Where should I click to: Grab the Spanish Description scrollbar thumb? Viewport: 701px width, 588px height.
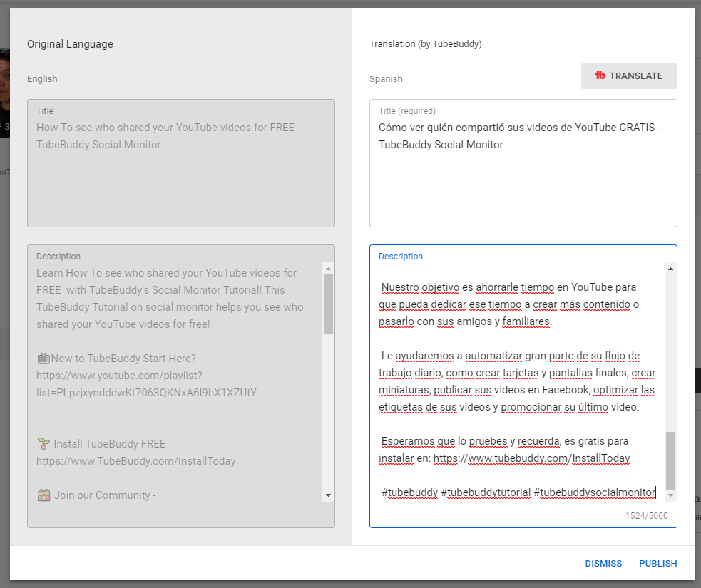click(x=670, y=460)
